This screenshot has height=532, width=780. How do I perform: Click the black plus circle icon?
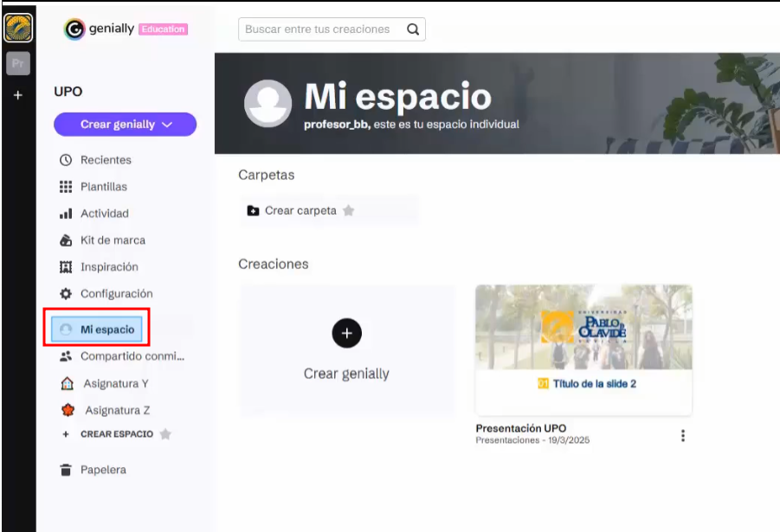click(346, 333)
